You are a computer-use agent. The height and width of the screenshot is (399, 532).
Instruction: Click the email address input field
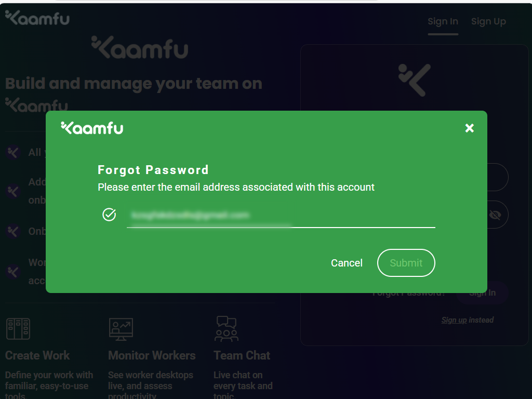281,215
